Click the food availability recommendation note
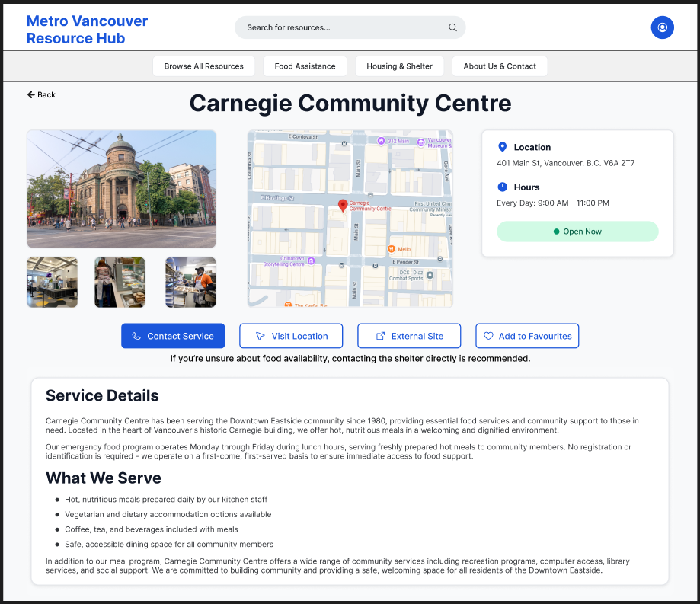700x604 pixels. click(350, 359)
